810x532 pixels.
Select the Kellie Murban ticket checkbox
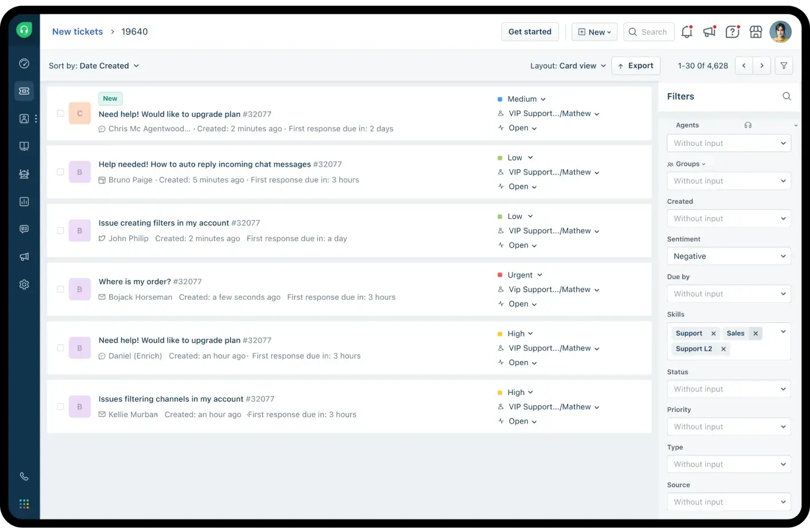[61, 407]
